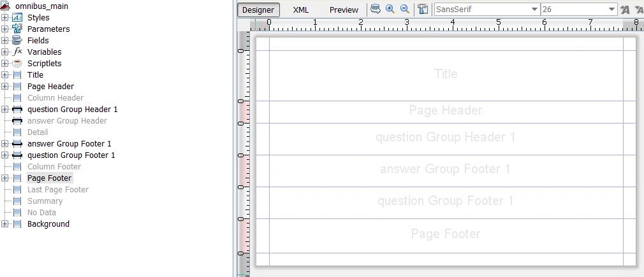Click the decrease font size icon
The image size is (644, 277).
point(639,10)
